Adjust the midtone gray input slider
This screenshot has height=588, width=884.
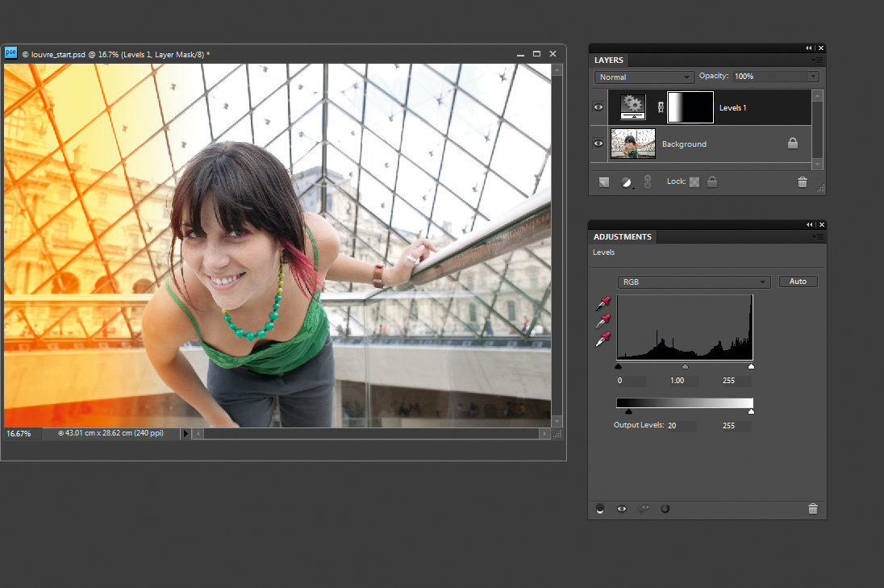[685, 366]
